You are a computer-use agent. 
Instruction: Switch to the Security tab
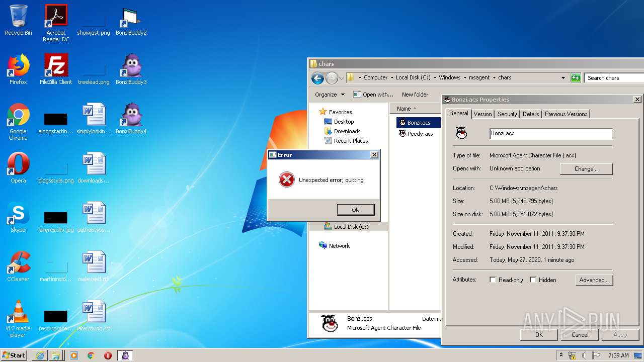click(507, 114)
